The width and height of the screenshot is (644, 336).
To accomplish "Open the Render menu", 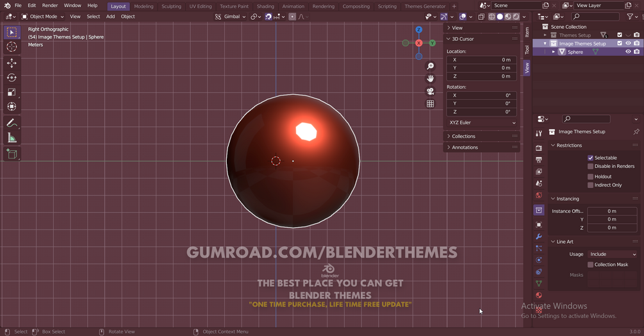I will coord(50,5).
